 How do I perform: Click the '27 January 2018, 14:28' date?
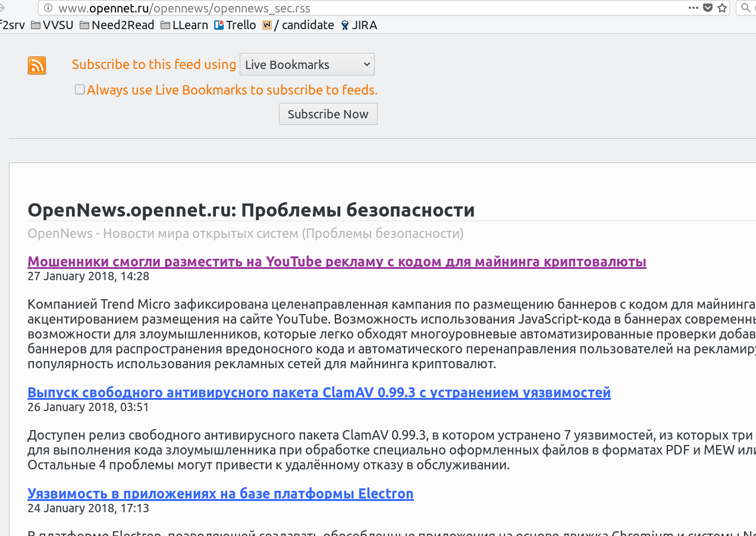pos(88,277)
